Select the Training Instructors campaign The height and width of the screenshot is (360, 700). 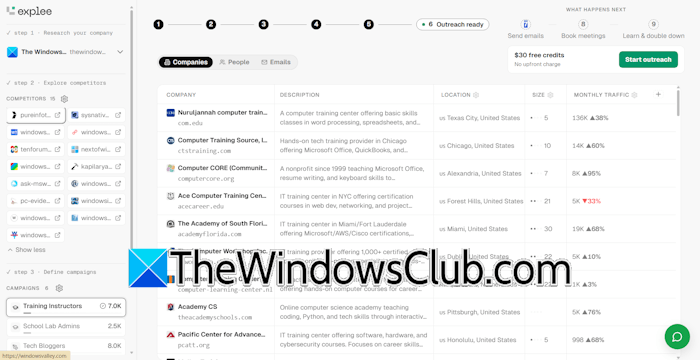click(66, 307)
